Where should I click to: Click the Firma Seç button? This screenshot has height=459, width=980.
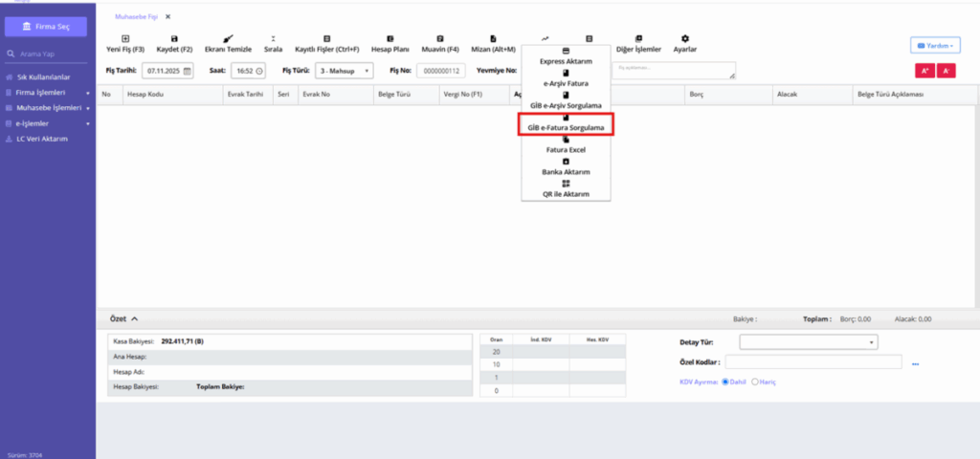(x=46, y=27)
